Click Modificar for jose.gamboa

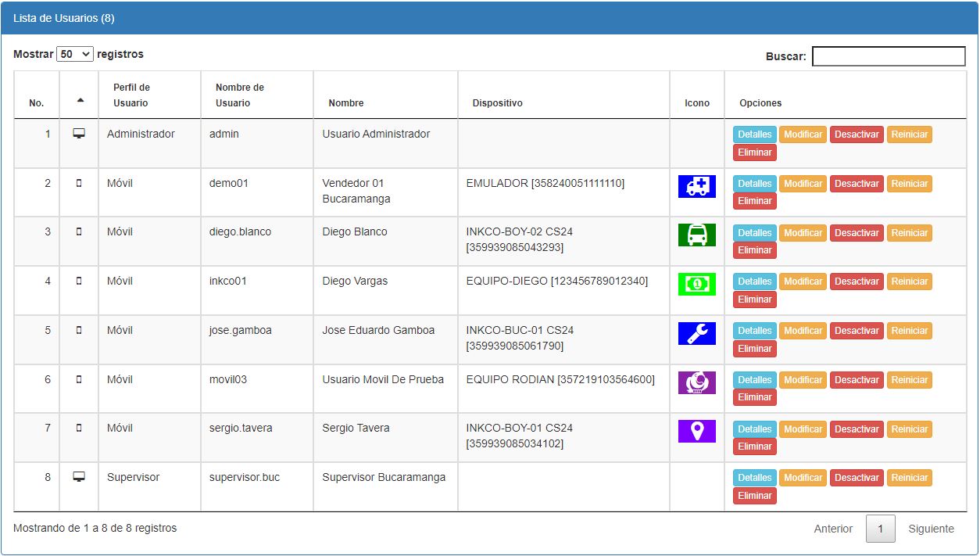tap(803, 331)
